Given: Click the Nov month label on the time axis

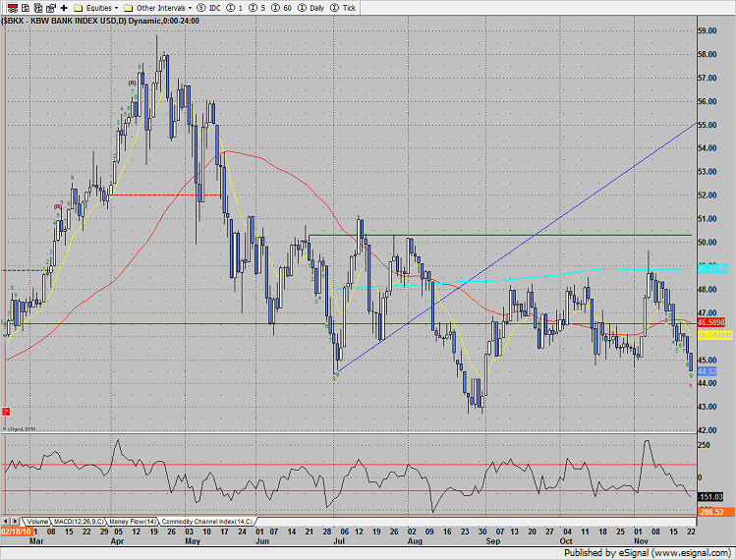Looking at the screenshot, I should click(x=641, y=540).
